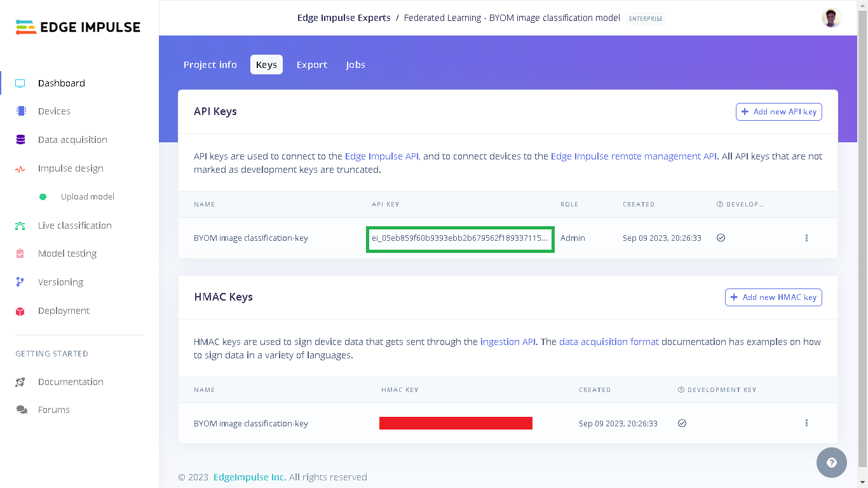
Task: Open the HMAC key row three-dot menu
Action: coord(806,423)
